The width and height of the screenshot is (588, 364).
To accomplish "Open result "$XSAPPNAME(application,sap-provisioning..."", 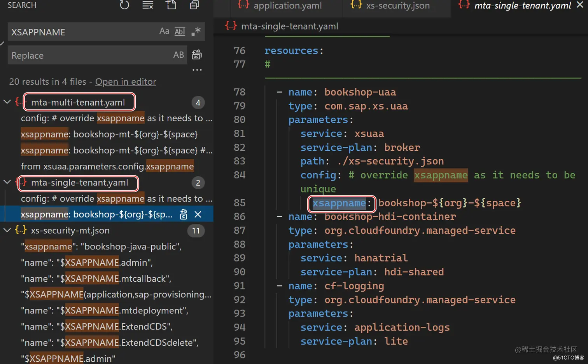I will tap(116, 294).
